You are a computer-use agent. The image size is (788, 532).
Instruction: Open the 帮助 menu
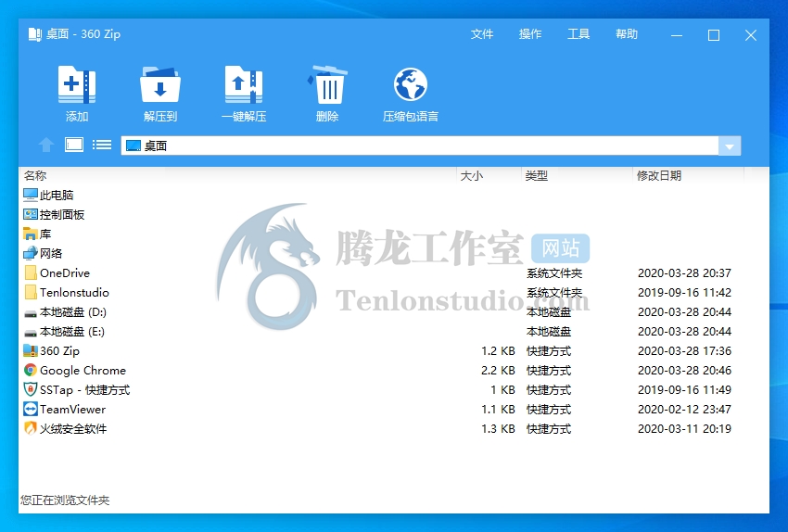click(626, 33)
